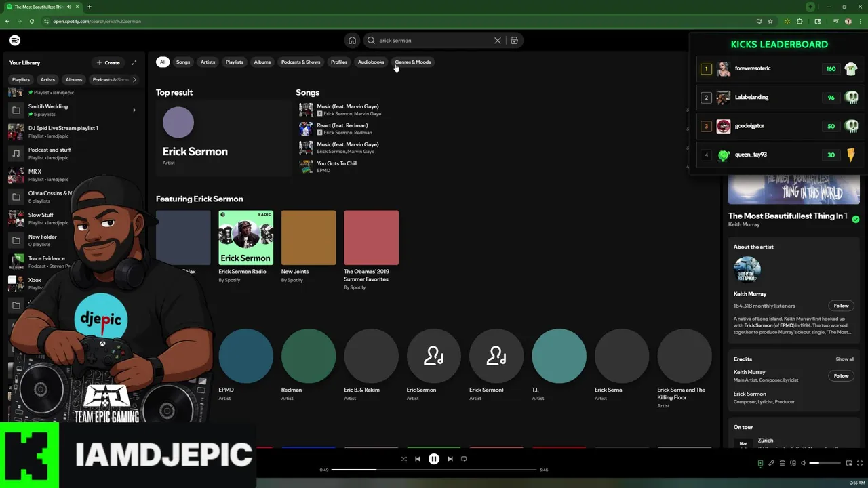Screen dimensions: 868x488
Task: Toggle repeat in the player
Action: point(464,459)
